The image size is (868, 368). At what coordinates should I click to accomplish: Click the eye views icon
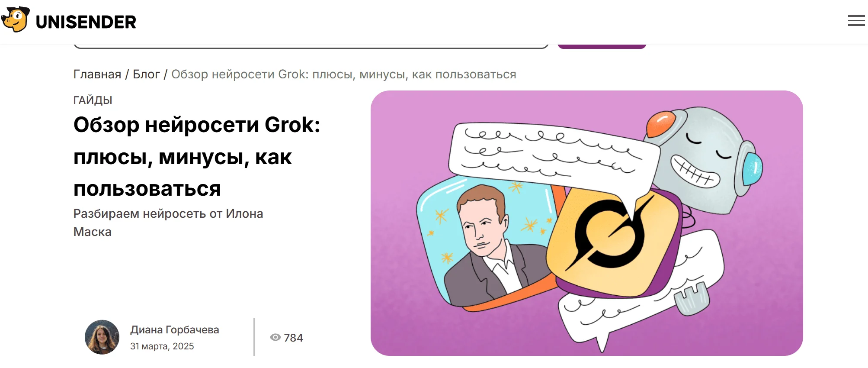click(x=275, y=337)
